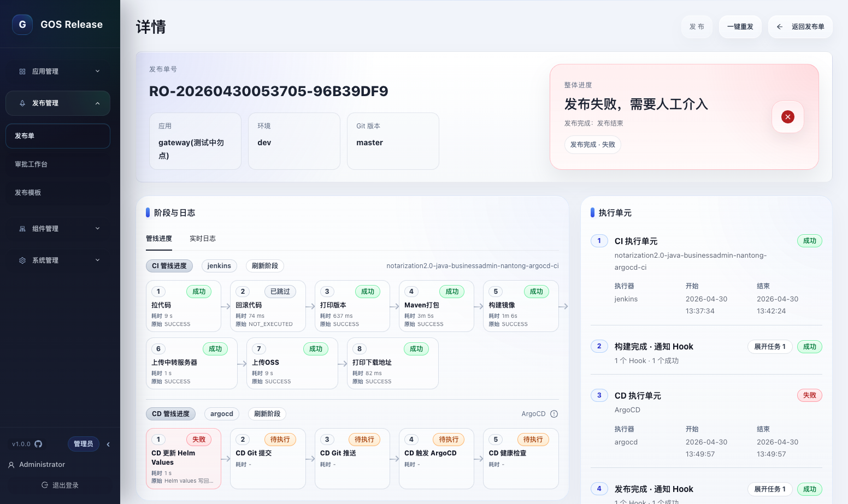
Task: Click the 返回发布单 button
Action: [800, 27]
